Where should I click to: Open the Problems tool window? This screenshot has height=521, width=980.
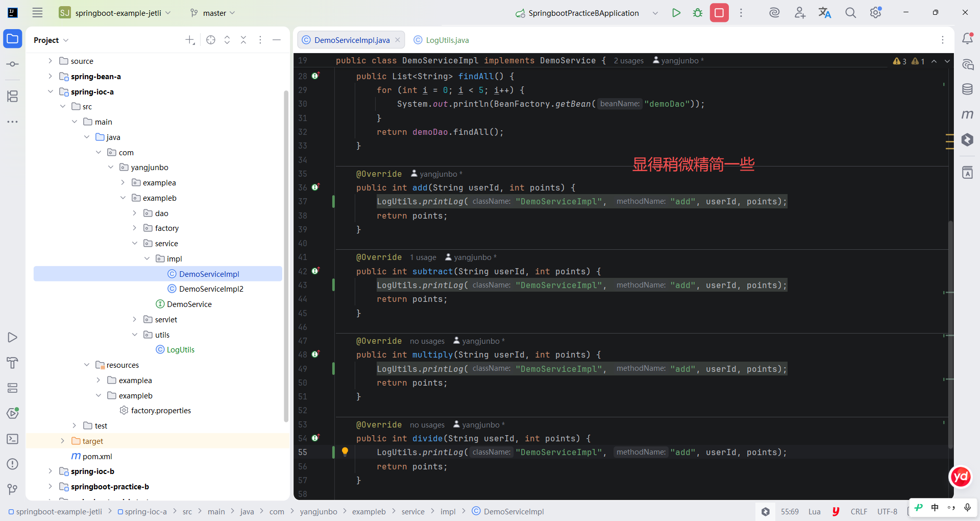click(x=13, y=464)
